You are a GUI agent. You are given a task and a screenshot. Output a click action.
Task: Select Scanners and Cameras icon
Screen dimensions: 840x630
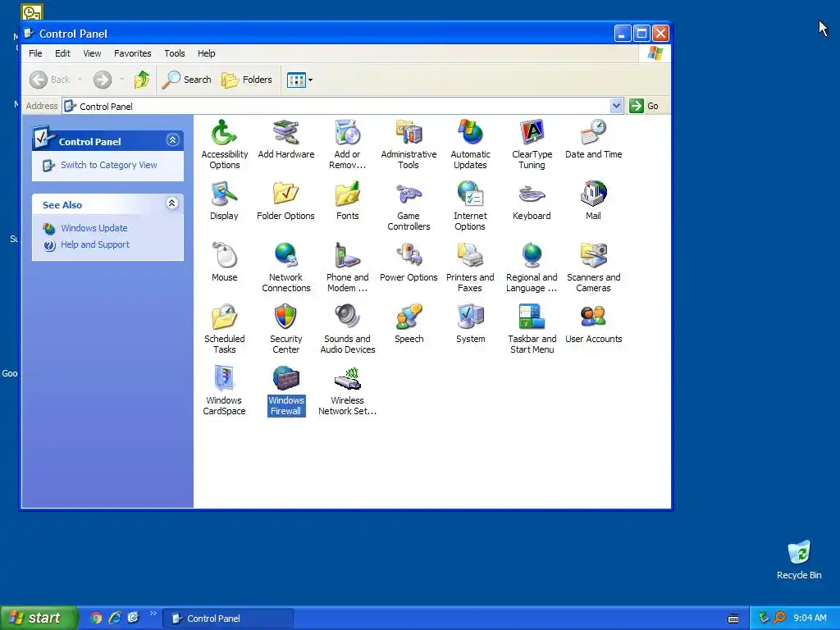(x=594, y=256)
